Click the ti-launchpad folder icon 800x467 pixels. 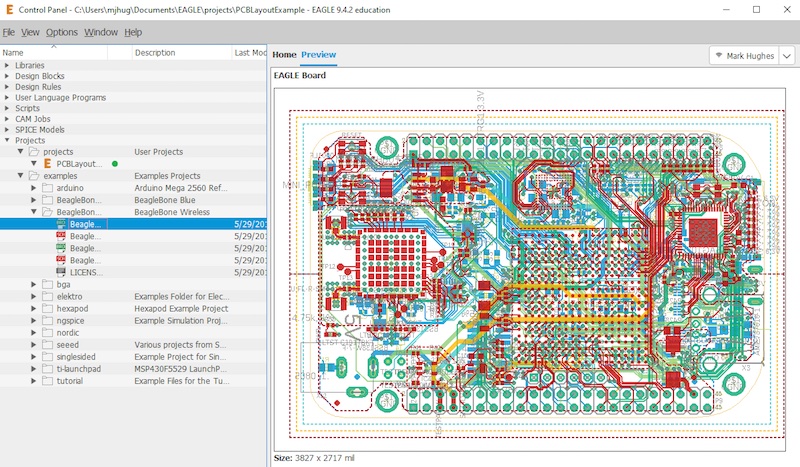[x=47, y=368]
